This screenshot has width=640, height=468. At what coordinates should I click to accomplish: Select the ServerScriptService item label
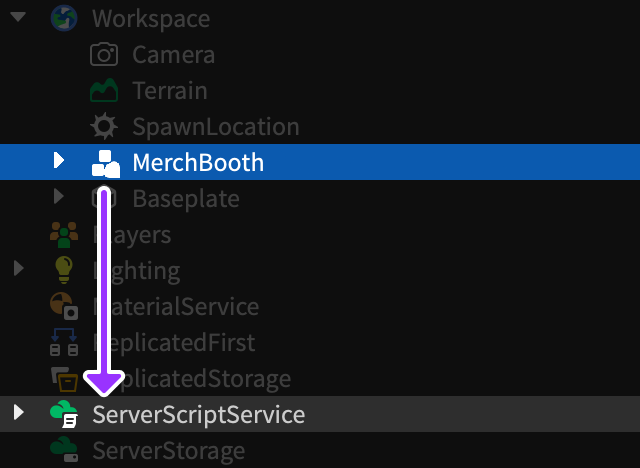tap(198, 414)
